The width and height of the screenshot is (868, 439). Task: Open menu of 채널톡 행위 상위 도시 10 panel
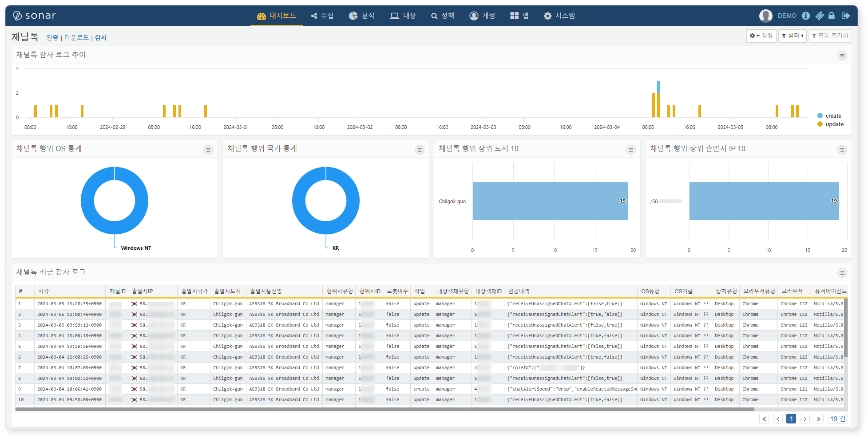630,150
